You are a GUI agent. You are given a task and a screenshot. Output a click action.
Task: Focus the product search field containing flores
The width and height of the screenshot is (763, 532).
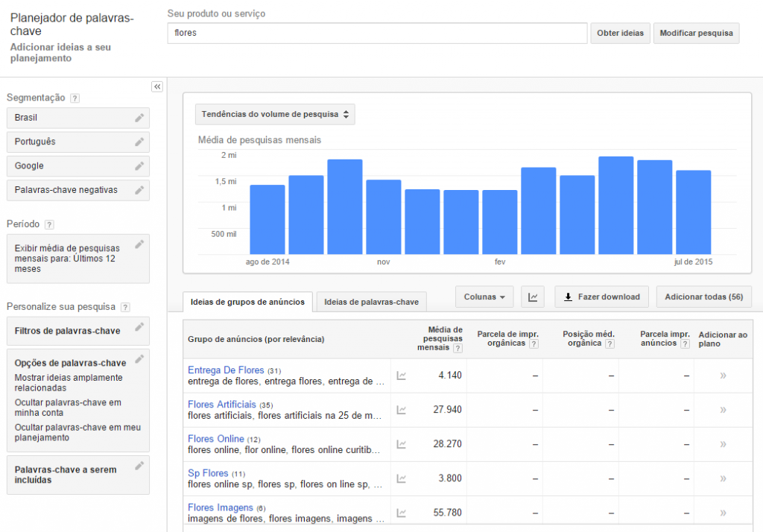(x=377, y=34)
